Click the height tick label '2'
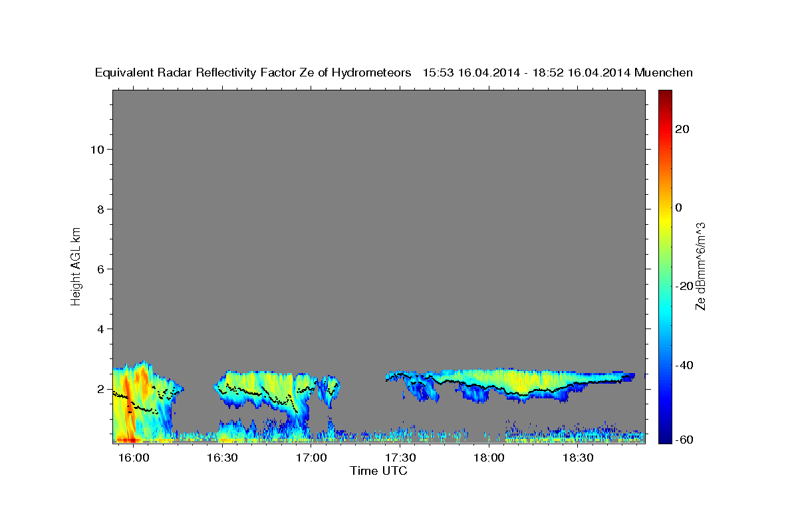Viewport: 798px width, 532px height. tap(100, 388)
